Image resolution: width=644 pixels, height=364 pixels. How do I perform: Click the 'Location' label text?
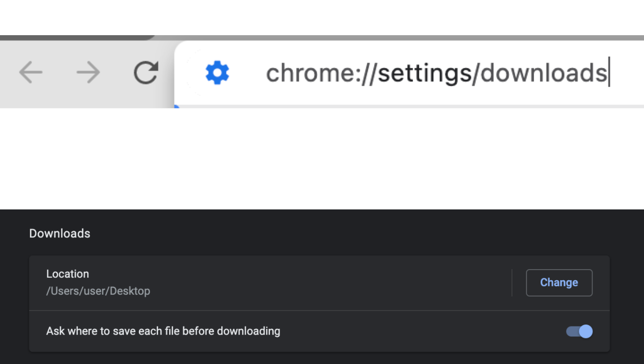[67, 274]
